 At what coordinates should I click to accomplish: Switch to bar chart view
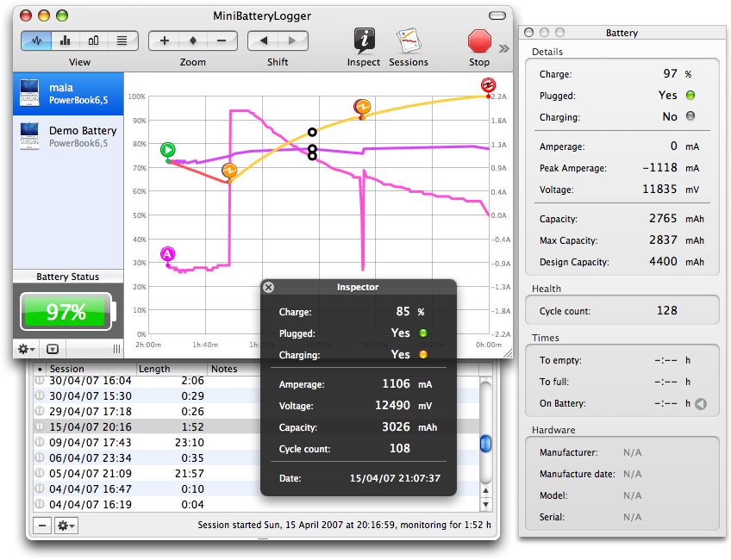[65, 40]
